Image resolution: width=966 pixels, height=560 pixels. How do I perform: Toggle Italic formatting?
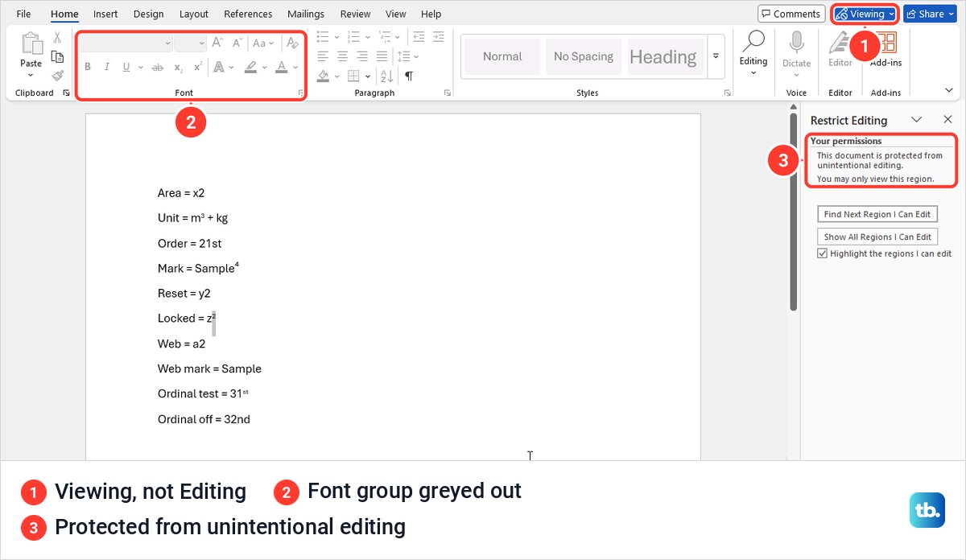[x=107, y=68]
